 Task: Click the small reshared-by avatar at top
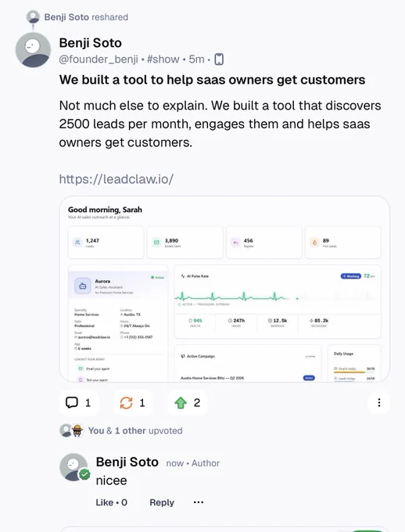[x=33, y=17]
